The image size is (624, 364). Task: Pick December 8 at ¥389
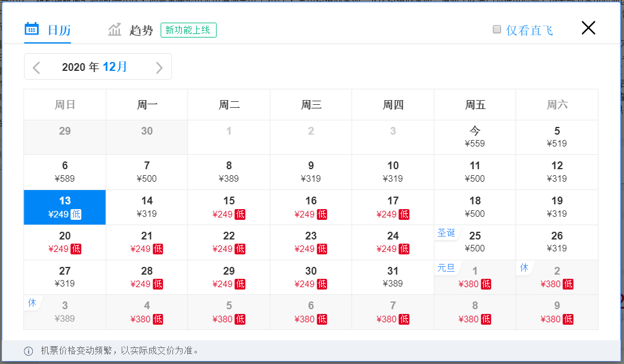229,172
